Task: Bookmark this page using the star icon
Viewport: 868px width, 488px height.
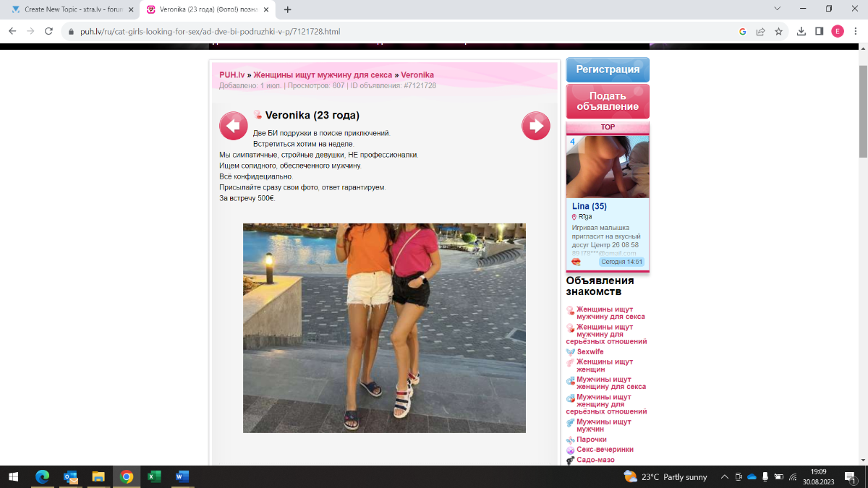Action: click(x=779, y=31)
